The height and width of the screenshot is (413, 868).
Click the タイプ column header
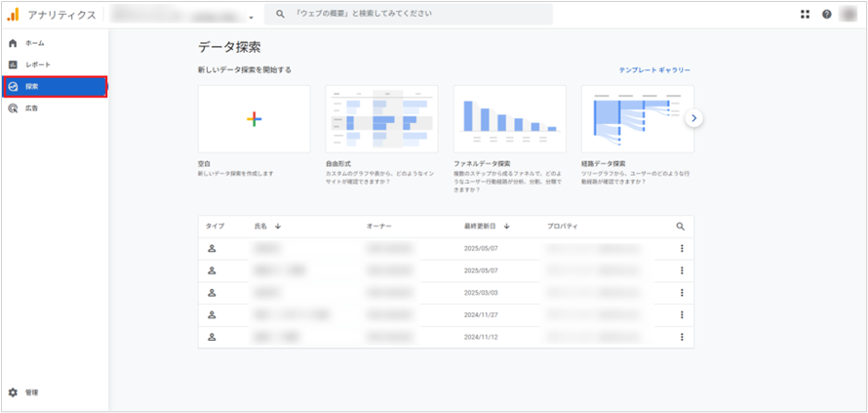click(215, 227)
